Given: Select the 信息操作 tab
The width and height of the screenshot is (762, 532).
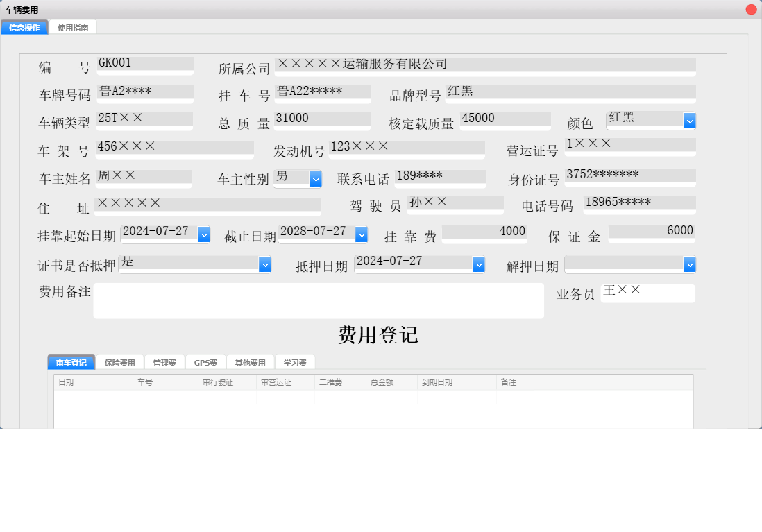Looking at the screenshot, I should 24,26.
